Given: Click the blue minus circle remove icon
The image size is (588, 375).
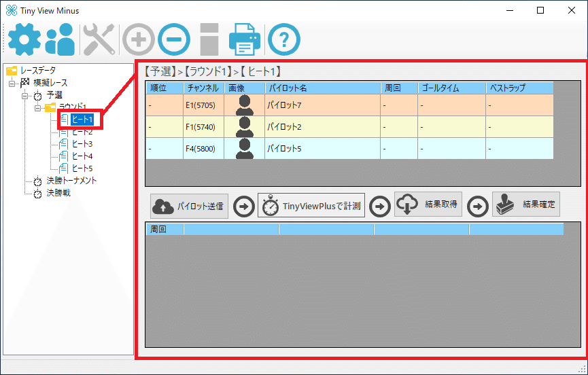Looking at the screenshot, I should (x=174, y=39).
